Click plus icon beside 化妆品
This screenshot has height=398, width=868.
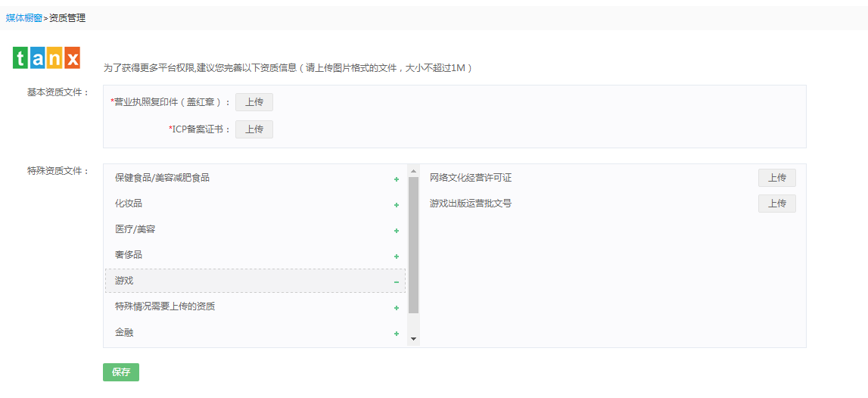click(x=396, y=205)
